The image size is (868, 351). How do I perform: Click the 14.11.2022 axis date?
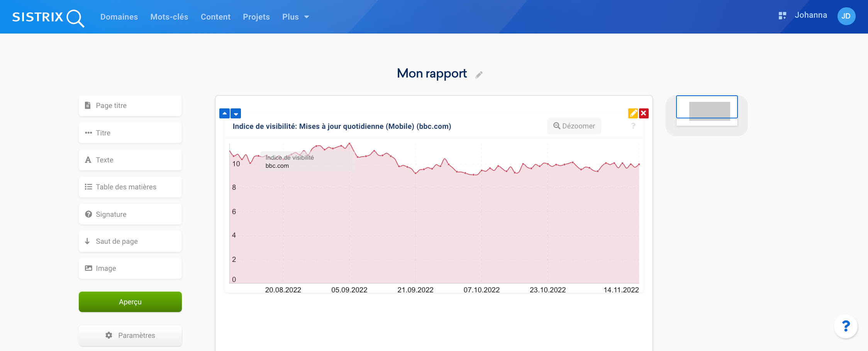(621, 290)
